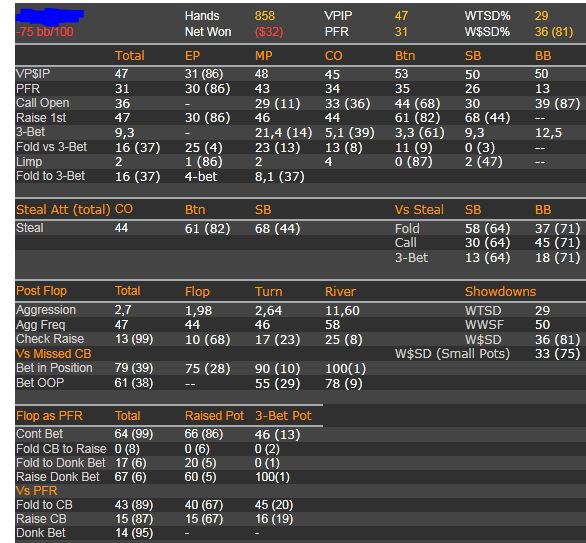Screen dimensions: 586x543
Task: Click the Donk Bet row label
Action: [x=41, y=533]
